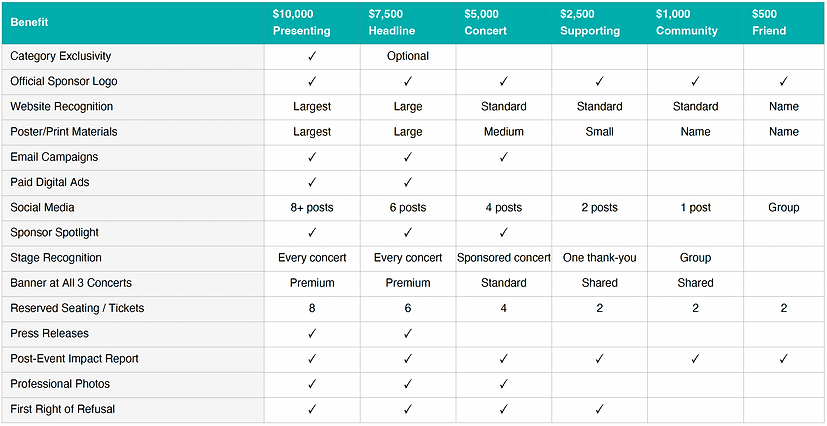
Task: Click the $2,500 Supporting column header
Action: pos(590,23)
